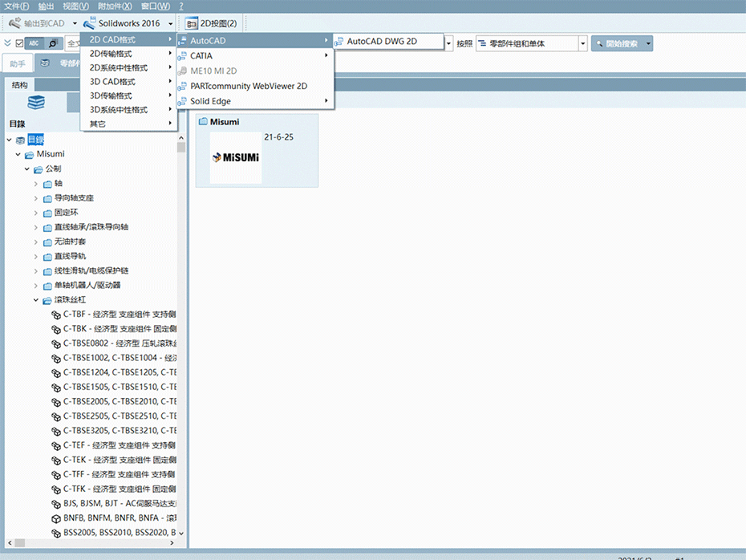This screenshot has height=560, width=746.
Task: Click the part icon beside C-TFK
Action: pos(56,489)
